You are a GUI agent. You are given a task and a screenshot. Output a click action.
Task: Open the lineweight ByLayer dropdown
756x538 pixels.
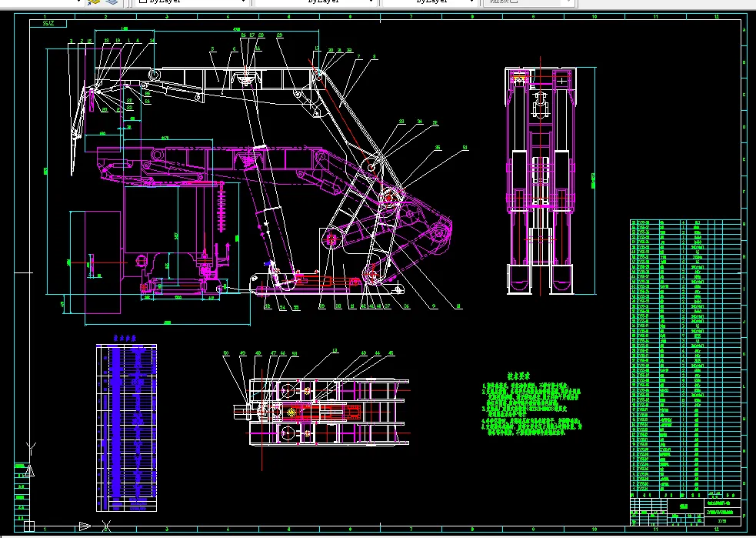(x=430, y=2)
